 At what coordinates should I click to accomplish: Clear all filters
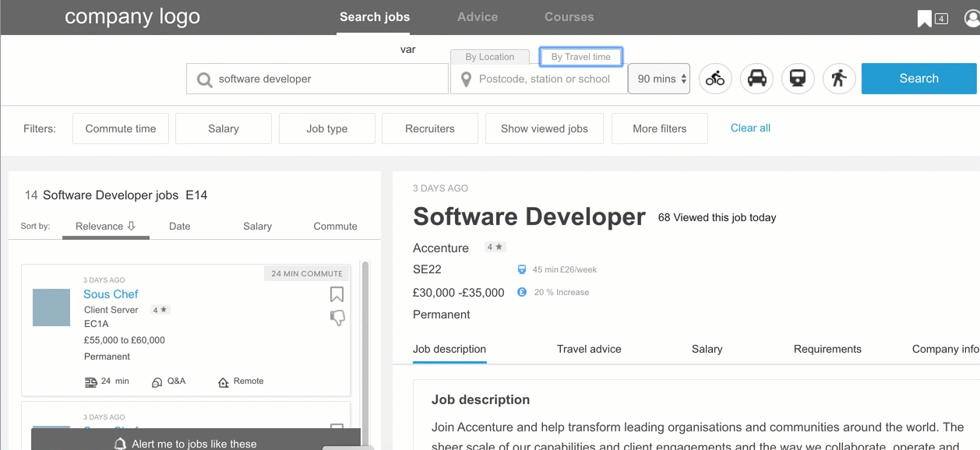click(750, 128)
